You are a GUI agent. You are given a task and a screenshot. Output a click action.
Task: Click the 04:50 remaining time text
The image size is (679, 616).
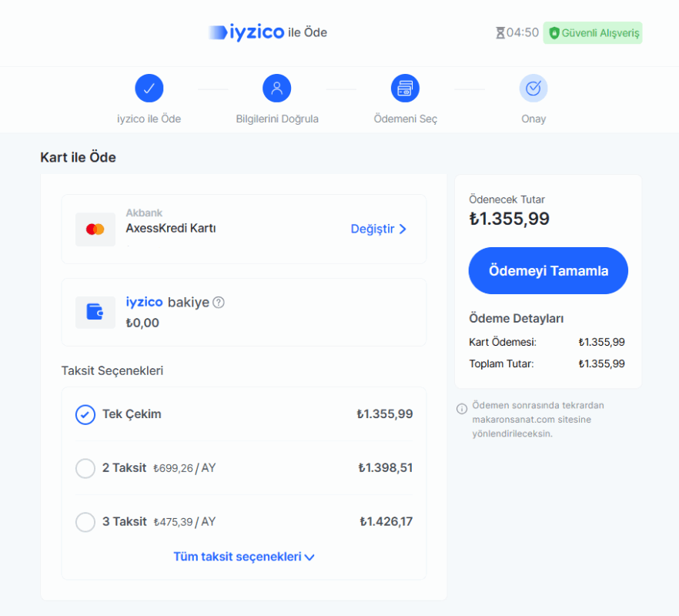(523, 33)
